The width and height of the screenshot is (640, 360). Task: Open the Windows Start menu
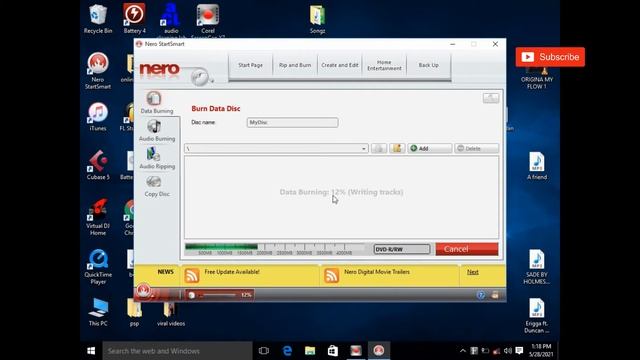coord(91,351)
